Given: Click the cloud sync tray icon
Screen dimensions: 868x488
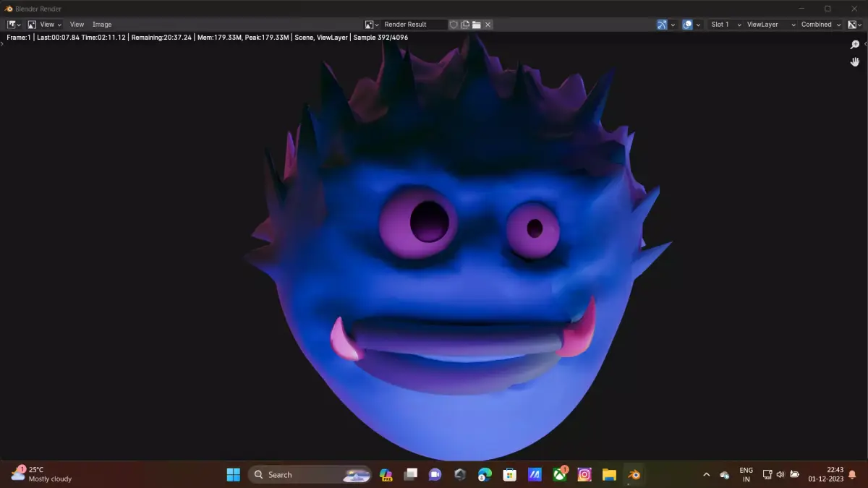Looking at the screenshot, I should [x=725, y=475].
